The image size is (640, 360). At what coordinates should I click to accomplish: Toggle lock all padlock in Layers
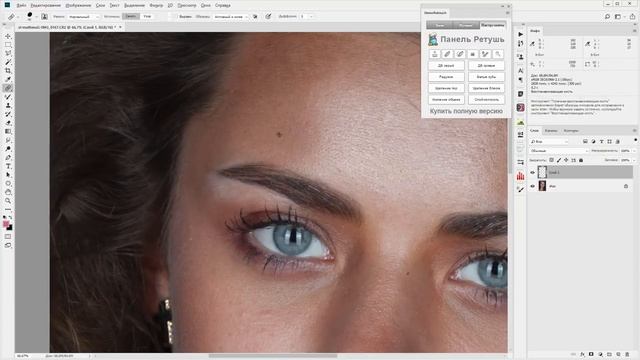click(x=581, y=160)
